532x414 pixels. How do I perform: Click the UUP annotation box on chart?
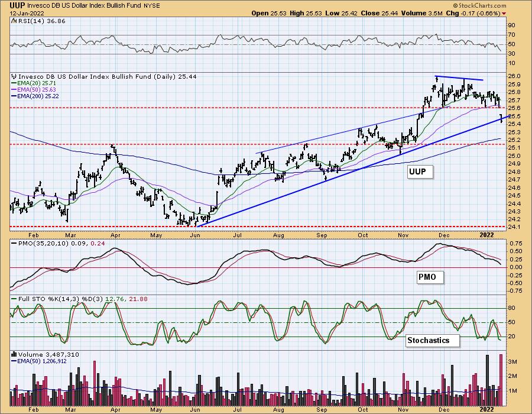(x=420, y=172)
